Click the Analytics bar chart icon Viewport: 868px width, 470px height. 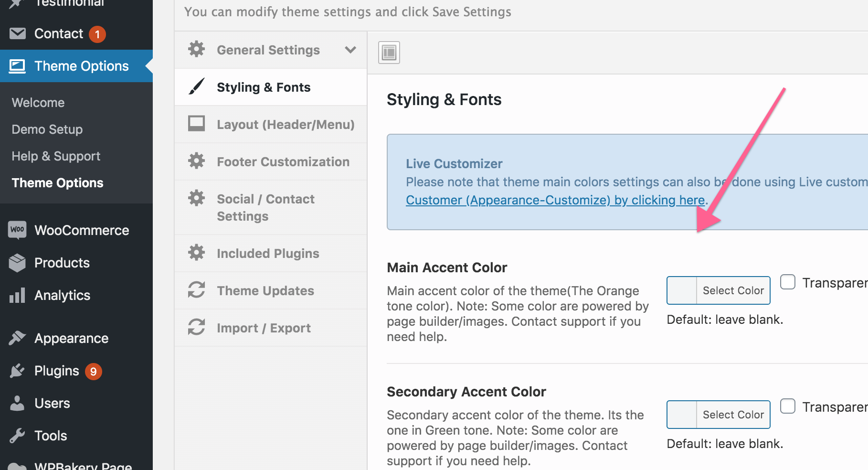(17, 295)
